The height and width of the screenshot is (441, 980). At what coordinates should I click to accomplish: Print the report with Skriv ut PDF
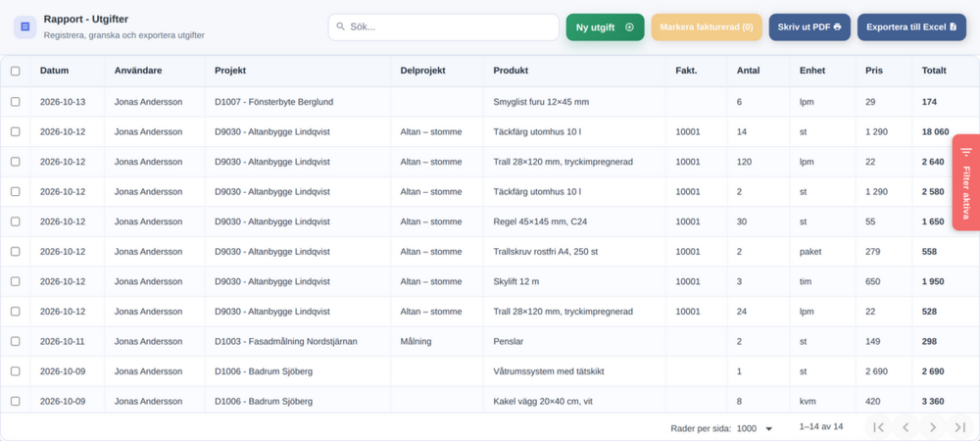pos(809,27)
